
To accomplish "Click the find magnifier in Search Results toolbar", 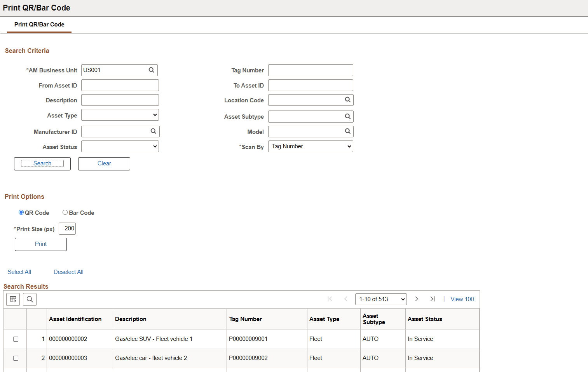I will [30, 299].
